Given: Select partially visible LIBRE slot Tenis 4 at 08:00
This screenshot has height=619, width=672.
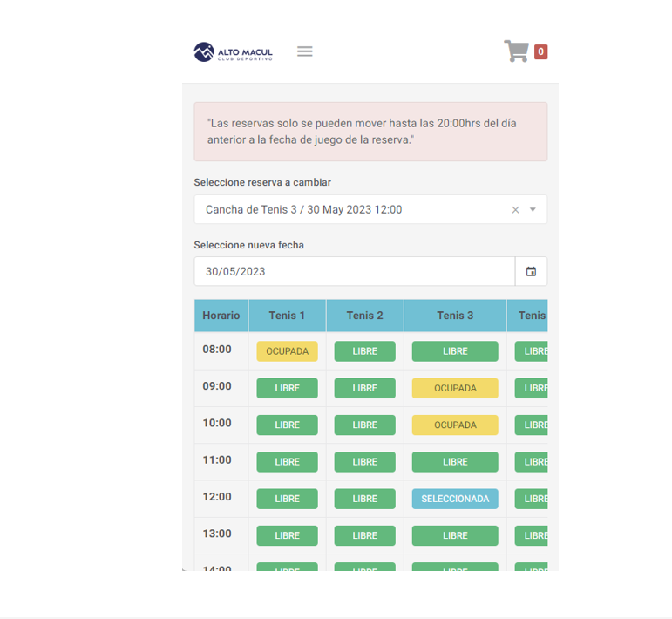Looking at the screenshot, I should pyautogui.click(x=532, y=351).
